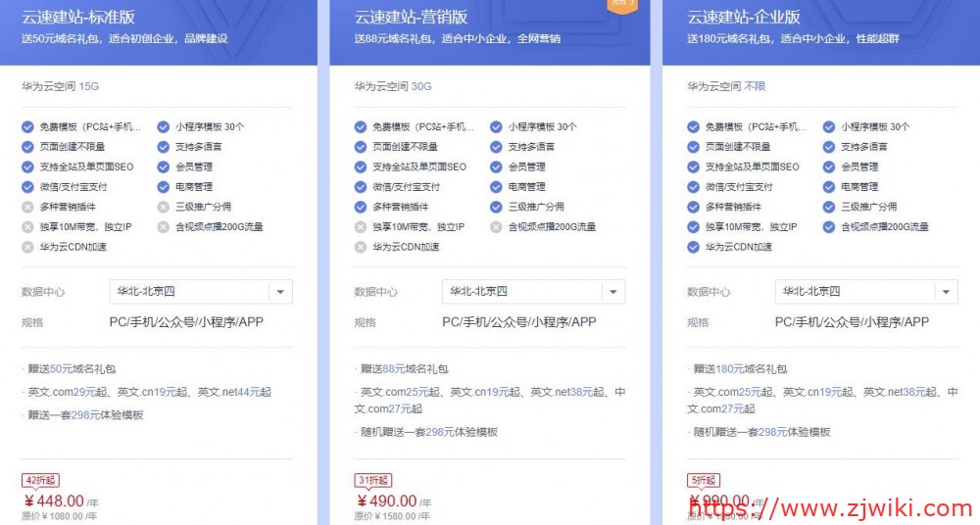Click grey 含视频点播200G流量 icon in 标准版
The image size is (980, 525).
(x=163, y=227)
